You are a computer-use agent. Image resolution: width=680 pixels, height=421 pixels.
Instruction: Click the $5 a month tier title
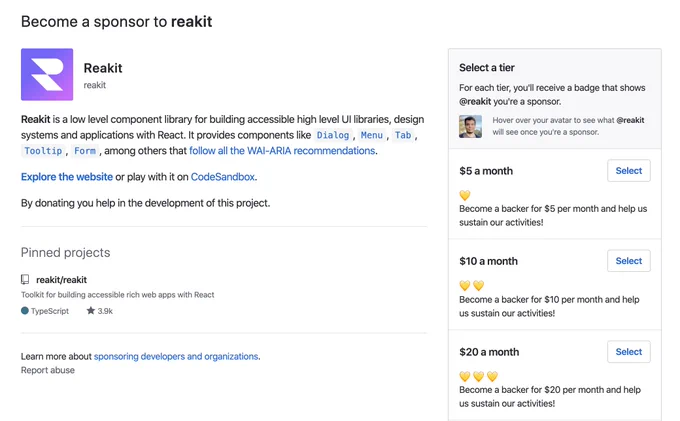point(486,171)
